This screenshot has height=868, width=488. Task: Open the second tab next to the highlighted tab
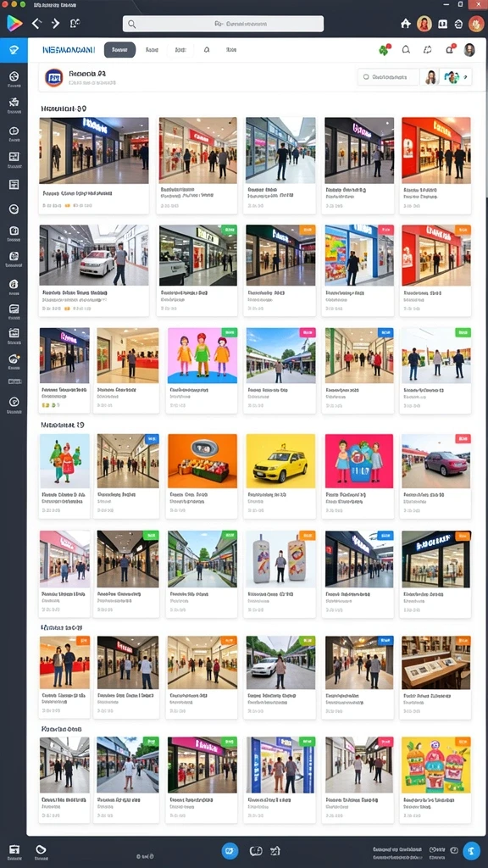(x=152, y=49)
